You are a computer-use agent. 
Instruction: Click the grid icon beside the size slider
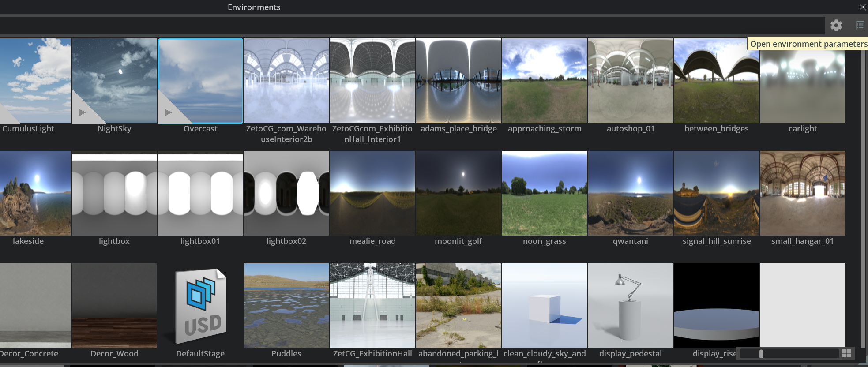[846, 353]
